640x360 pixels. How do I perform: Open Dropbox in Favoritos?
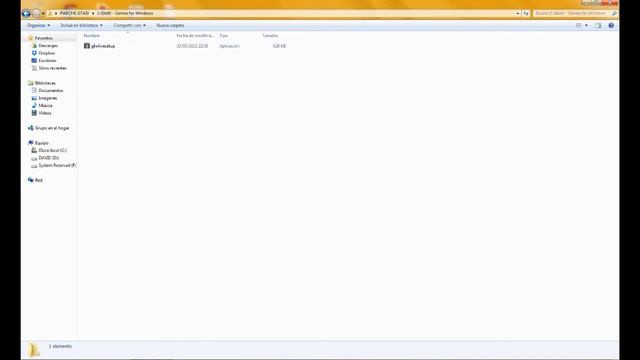(47, 53)
